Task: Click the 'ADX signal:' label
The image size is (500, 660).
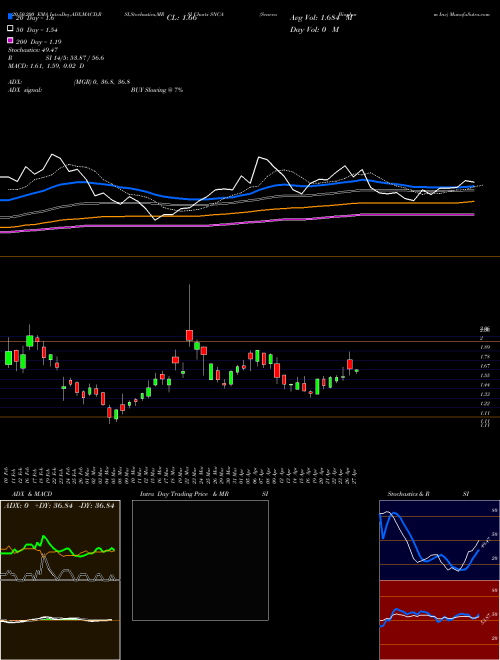Action: tap(25, 90)
